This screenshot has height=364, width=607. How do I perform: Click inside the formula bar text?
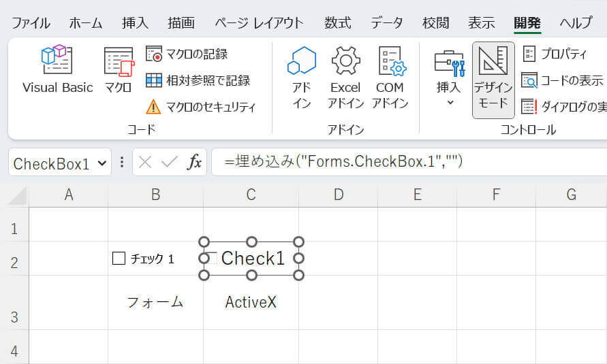(x=409, y=162)
